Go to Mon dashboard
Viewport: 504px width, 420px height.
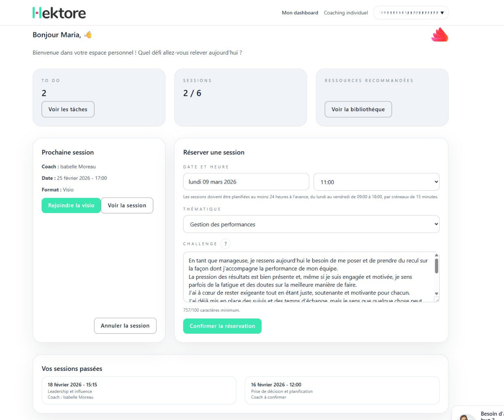(300, 13)
